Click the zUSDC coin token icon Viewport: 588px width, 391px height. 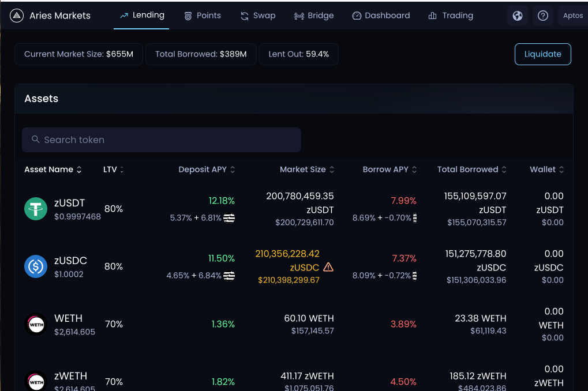coord(36,266)
